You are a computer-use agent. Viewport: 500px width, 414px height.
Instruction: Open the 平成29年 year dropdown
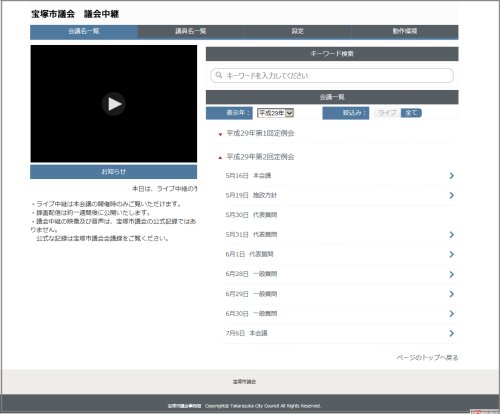(x=275, y=113)
